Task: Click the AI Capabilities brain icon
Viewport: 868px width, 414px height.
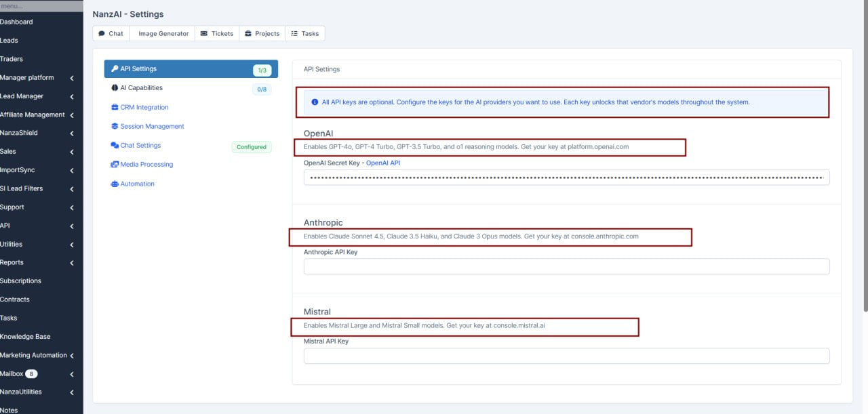Action: tap(115, 88)
